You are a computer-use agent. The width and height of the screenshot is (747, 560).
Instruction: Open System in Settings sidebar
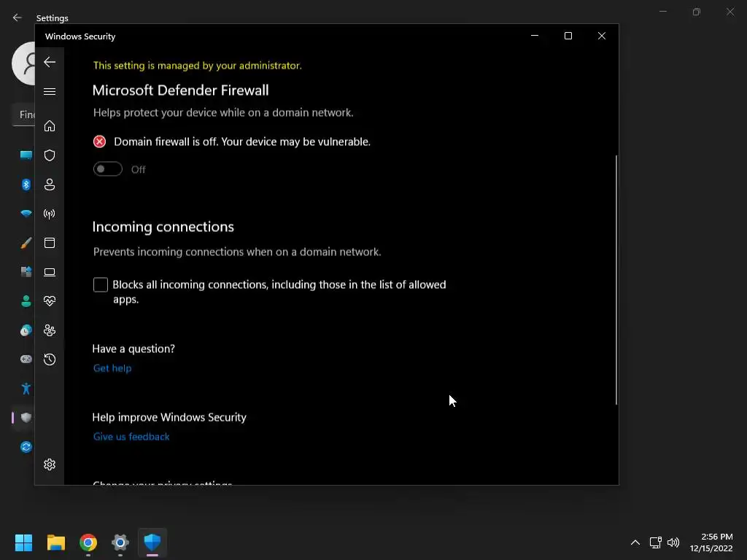tap(26, 155)
